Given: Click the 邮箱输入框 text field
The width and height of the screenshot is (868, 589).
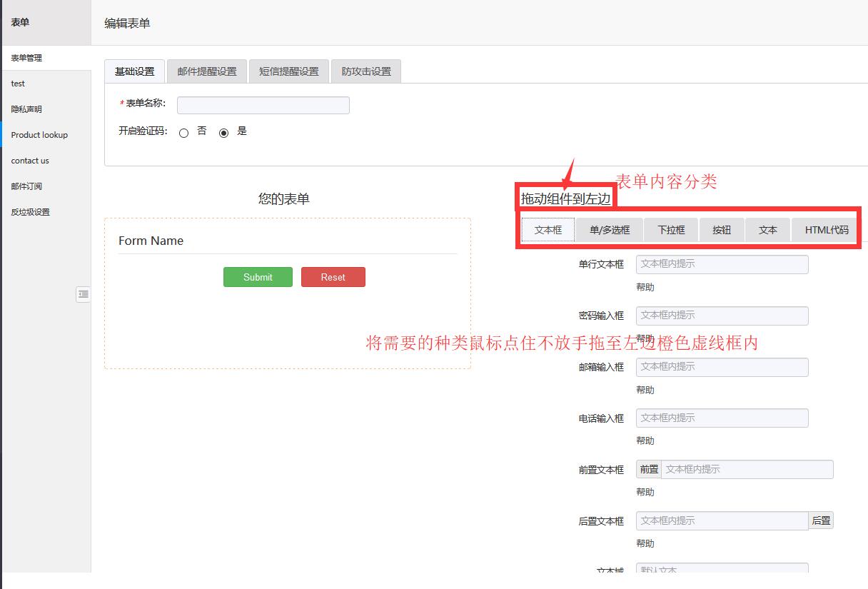Looking at the screenshot, I should pyautogui.click(x=722, y=367).
